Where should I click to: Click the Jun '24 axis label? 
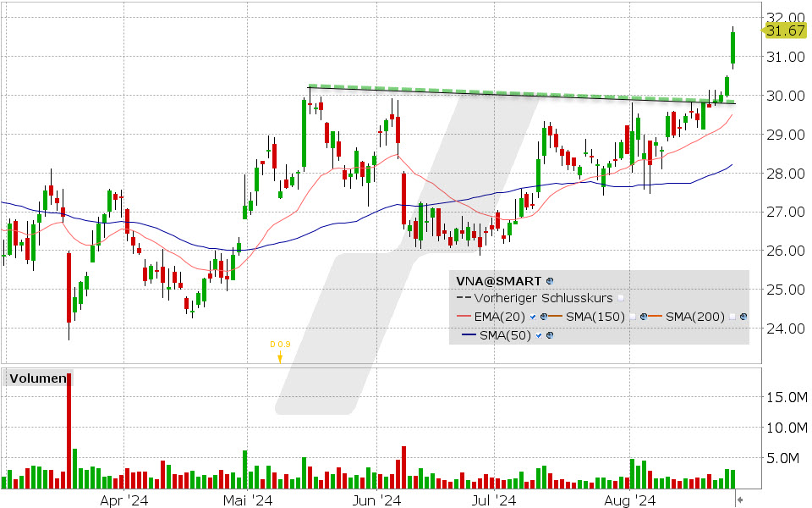point(376,500)
